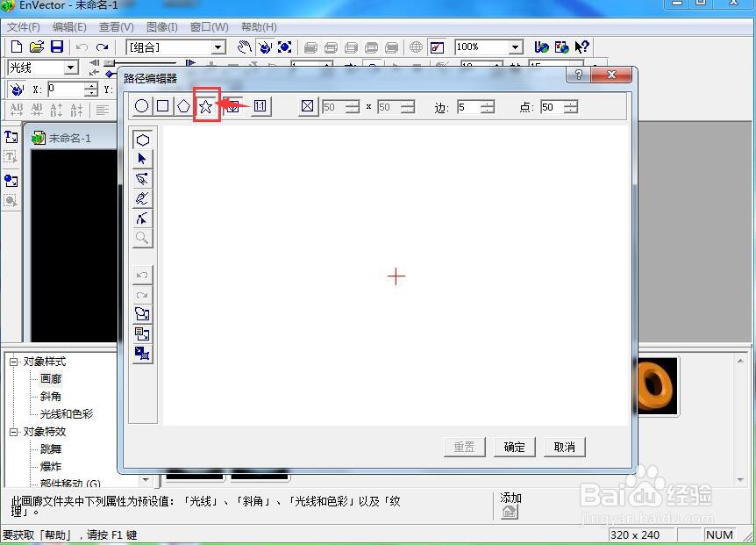Click the path editor redo icon
The image size is (756, 545).
143,295
